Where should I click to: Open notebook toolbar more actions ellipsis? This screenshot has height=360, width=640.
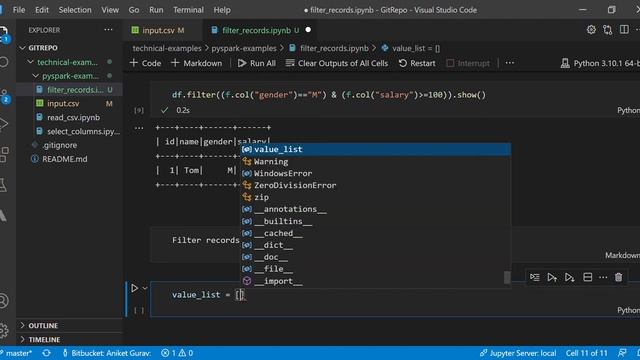(x=510, y=63)
